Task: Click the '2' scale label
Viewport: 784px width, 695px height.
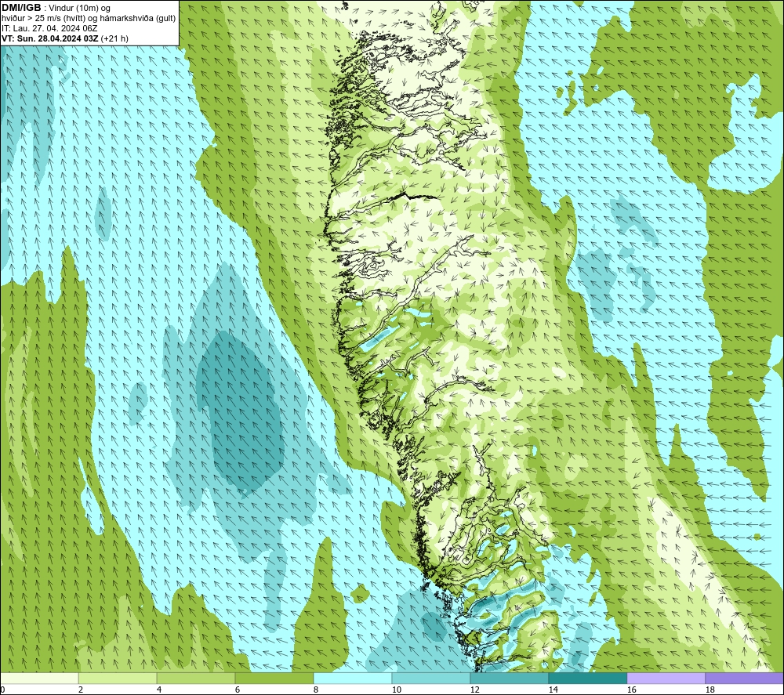Action: [81, 690]
